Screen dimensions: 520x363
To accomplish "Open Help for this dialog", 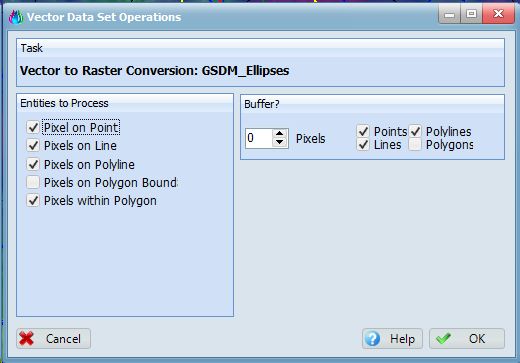I will [392, 339].
